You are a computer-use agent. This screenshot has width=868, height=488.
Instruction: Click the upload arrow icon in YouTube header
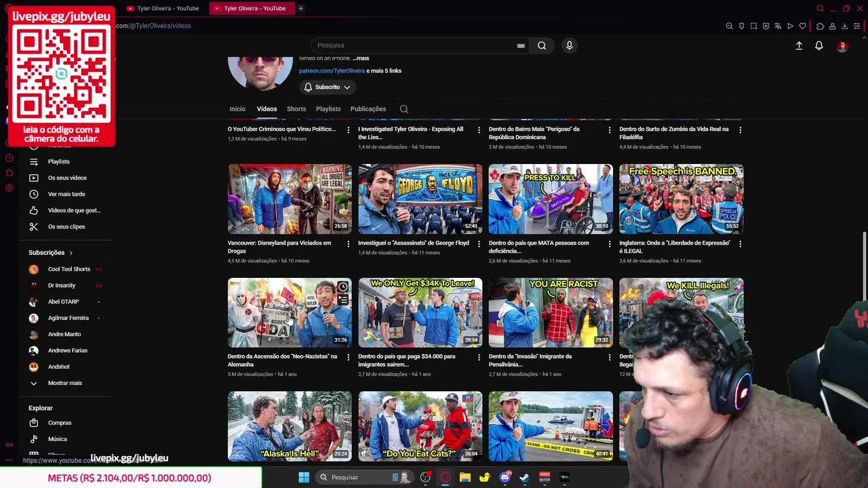click(x=799, y=45)
